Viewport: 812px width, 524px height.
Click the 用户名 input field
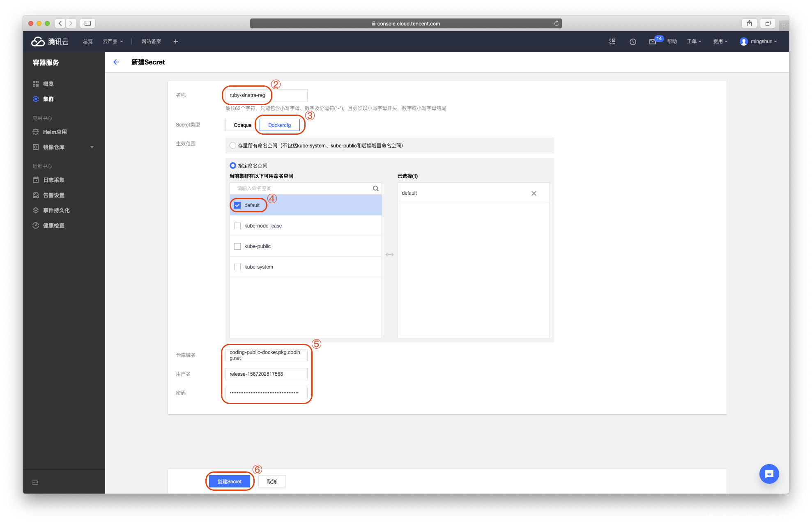(266, 374)
